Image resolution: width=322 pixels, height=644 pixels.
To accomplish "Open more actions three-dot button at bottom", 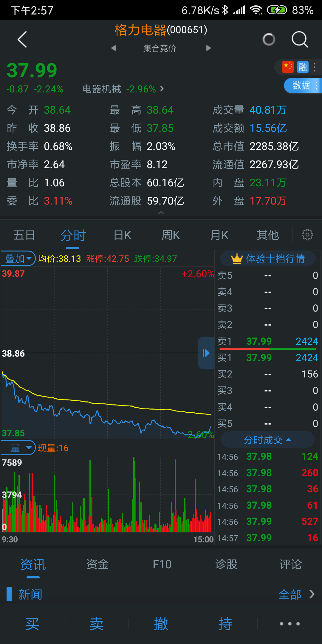I will click(290, 623).
